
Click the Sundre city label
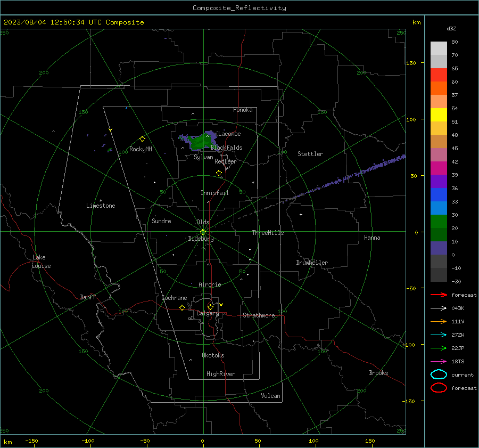pyautogui.click(x=161, y=221)
